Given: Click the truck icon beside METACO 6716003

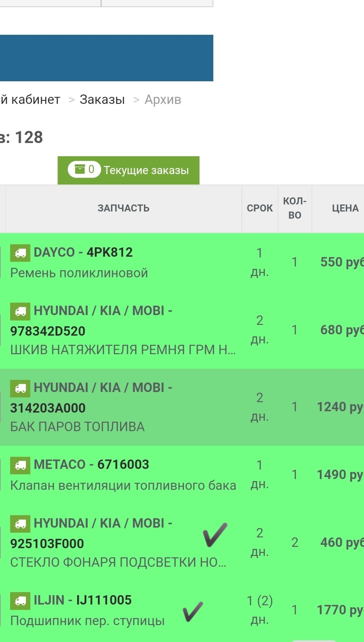Looking at the screenshot, I should (20, 465).
